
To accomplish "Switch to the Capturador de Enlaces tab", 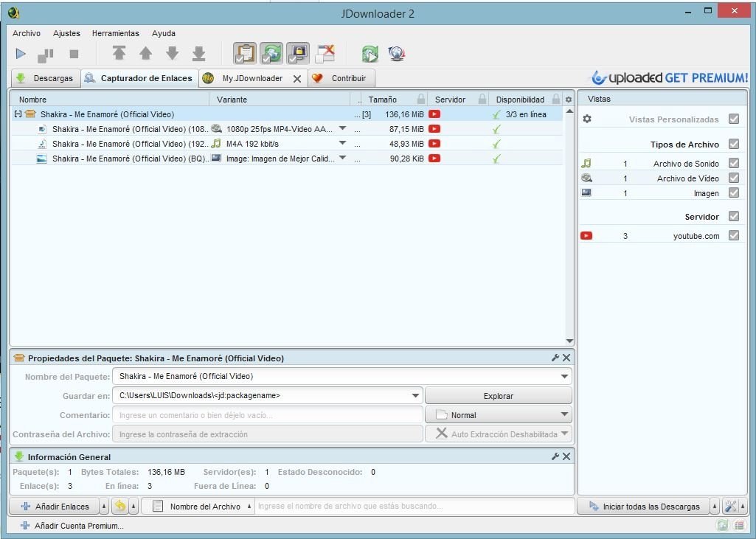I will click(x=140, y=78).
